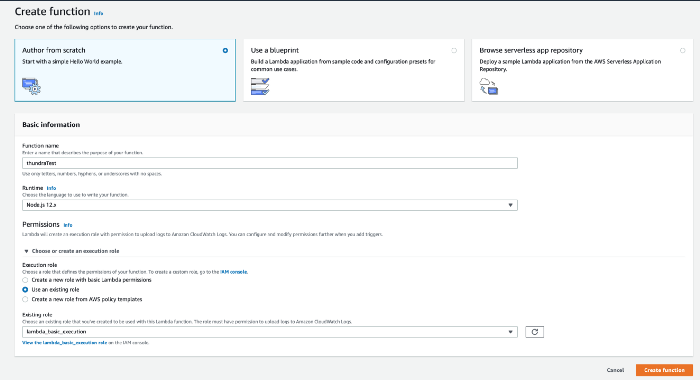Click the Author from scratch computer-gear icon
The image size is (700, 380).
point(31,86)
